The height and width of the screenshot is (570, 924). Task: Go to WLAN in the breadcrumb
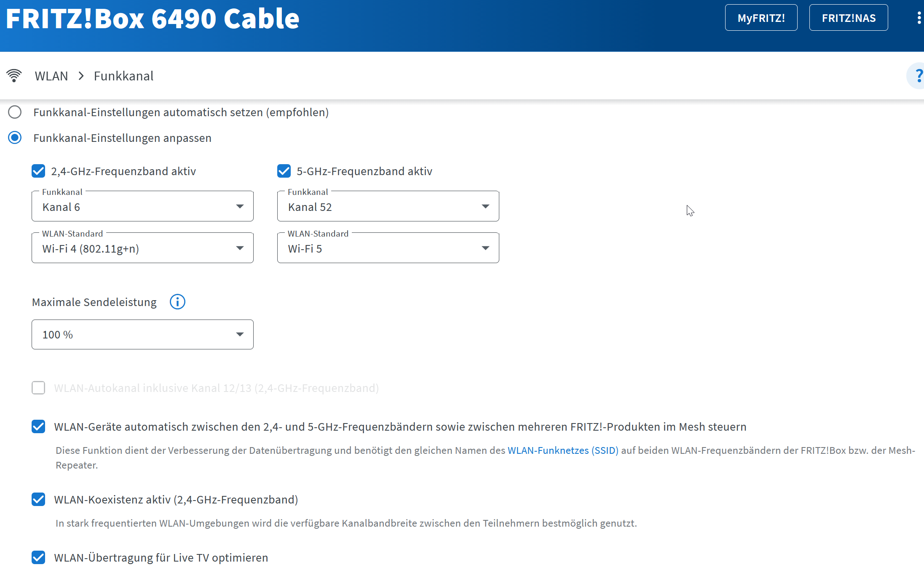51,76
